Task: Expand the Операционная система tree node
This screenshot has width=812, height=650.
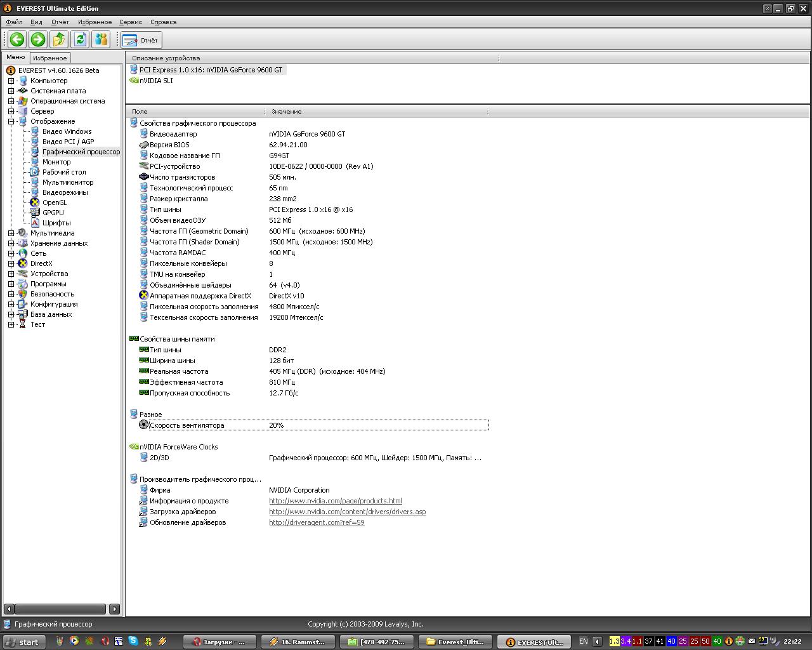Action: (11, 101)
